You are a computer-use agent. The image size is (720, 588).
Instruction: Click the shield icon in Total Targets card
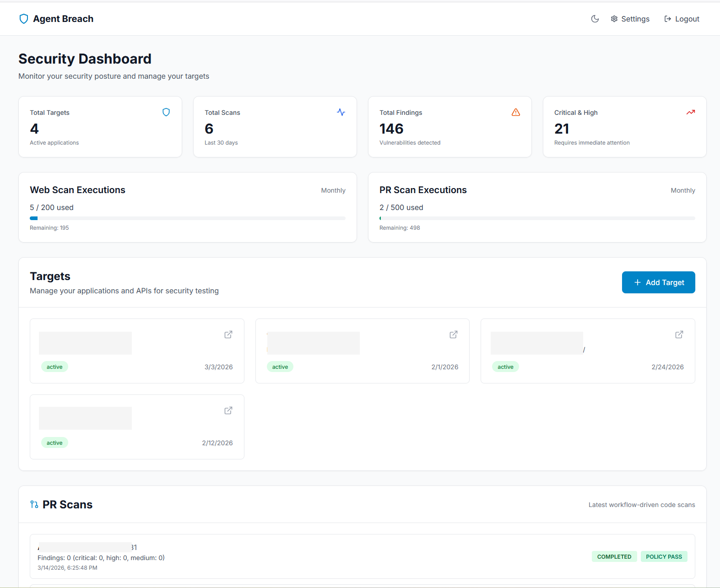(x=166, y=112)
